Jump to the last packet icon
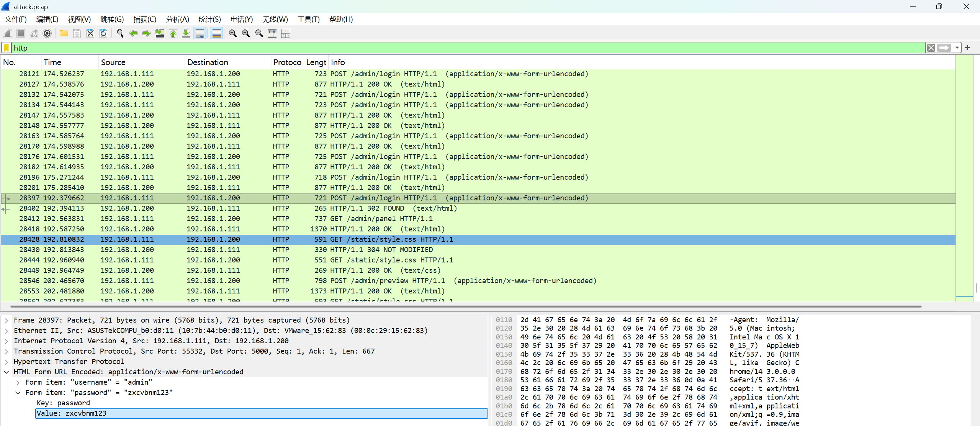This screenshot has width=980, height=426. coord(186,34)
